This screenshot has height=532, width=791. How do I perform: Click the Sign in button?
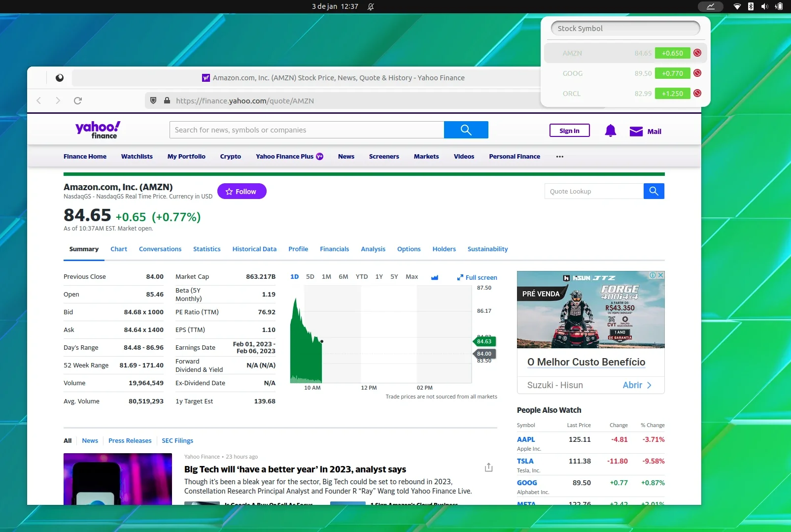coord(570,131)
